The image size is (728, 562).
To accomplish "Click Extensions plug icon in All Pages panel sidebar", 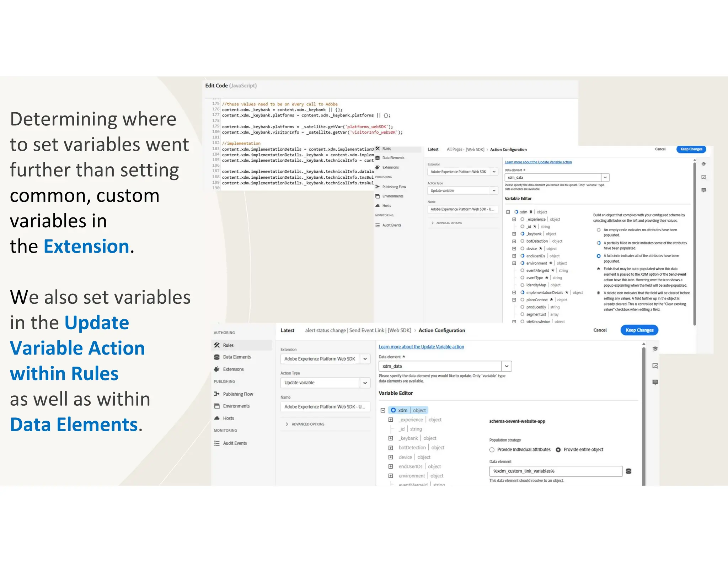I will [x=378, y=167].
